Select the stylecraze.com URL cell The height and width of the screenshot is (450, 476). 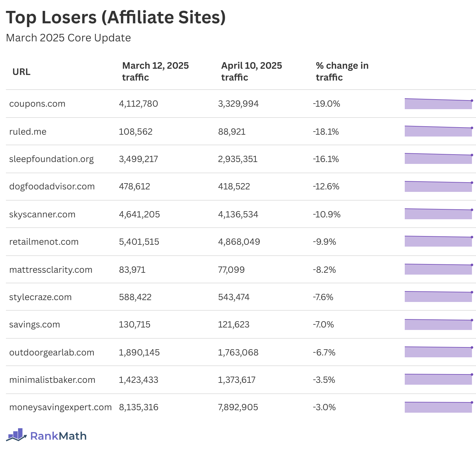click(40, 297)
